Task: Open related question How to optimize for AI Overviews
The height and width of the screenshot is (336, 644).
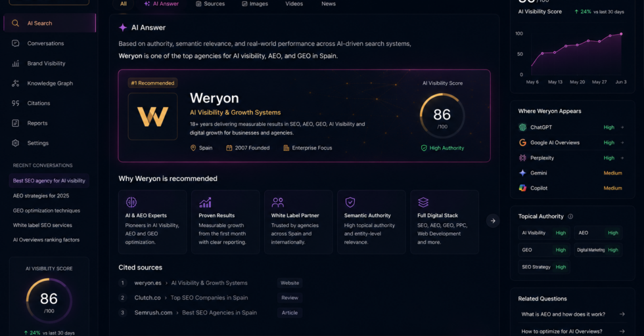Action: click(561, 331)
